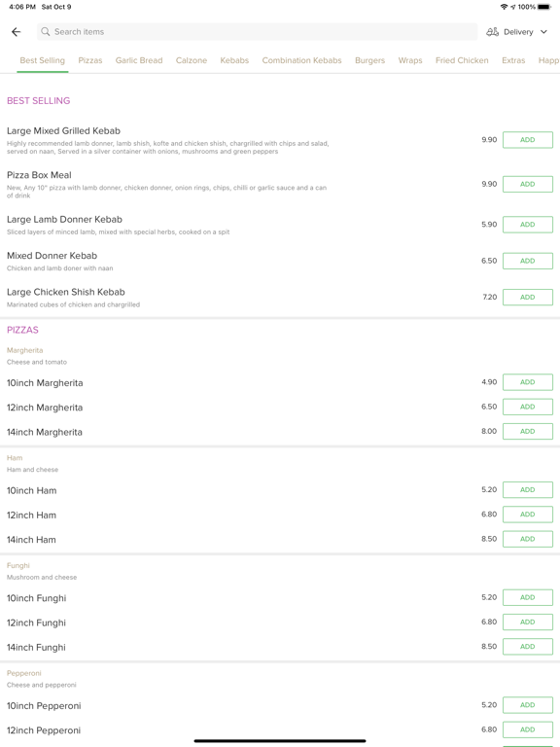
Task: Add 14inch Ham pizza
Action: point(528,539)
